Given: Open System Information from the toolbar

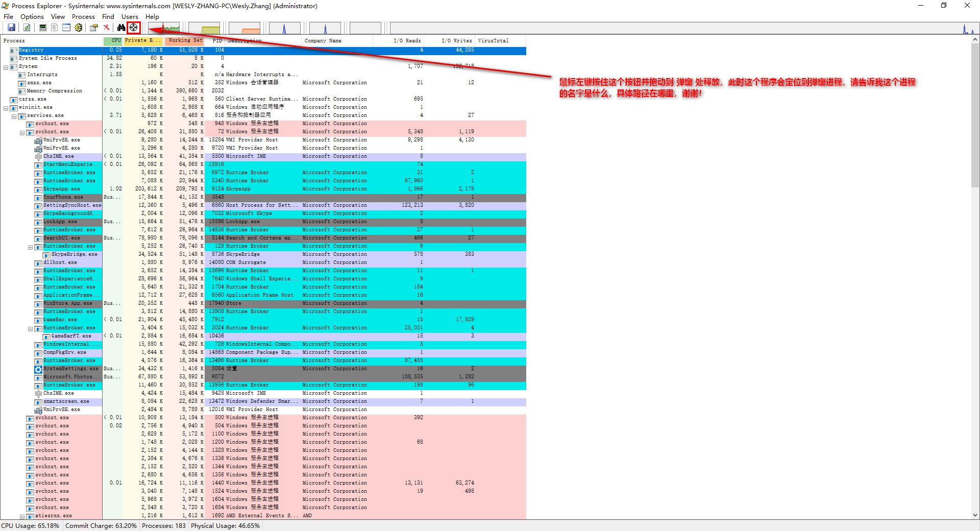Looking at the screenshot, I should click(43, 28).
